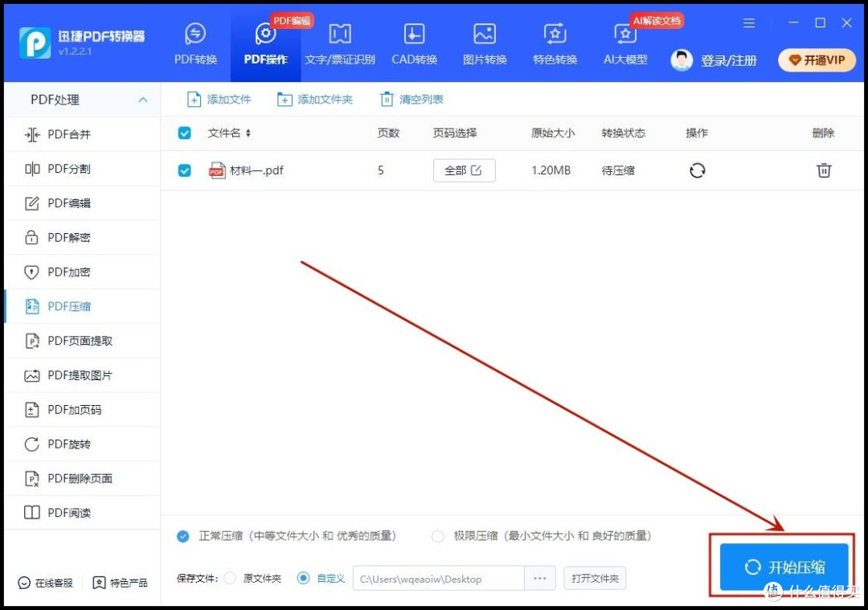
Task: Click the 开通VIP button
Action: click(817, 60)
